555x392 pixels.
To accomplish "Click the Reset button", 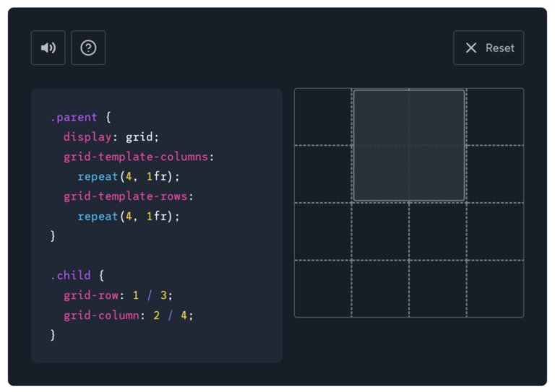I will tap(489, 48).
